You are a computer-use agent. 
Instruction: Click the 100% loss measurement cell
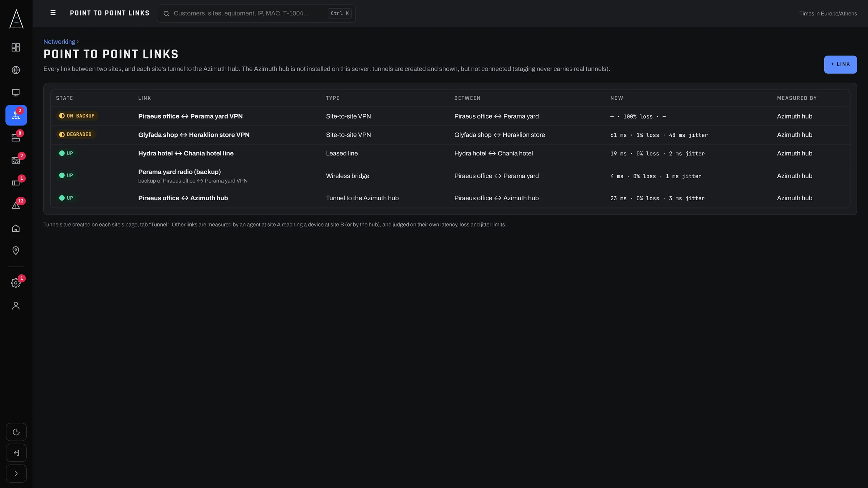[x=638, y=116]
